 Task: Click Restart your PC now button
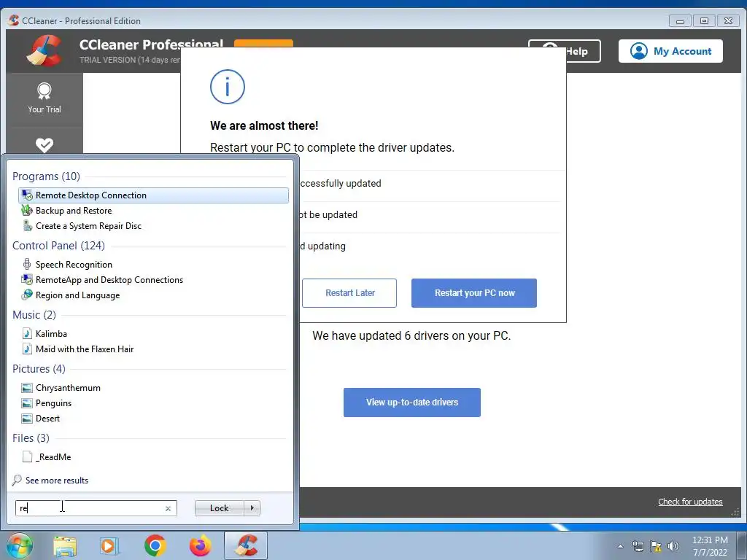pyautogui.click(x=474, y=293)
